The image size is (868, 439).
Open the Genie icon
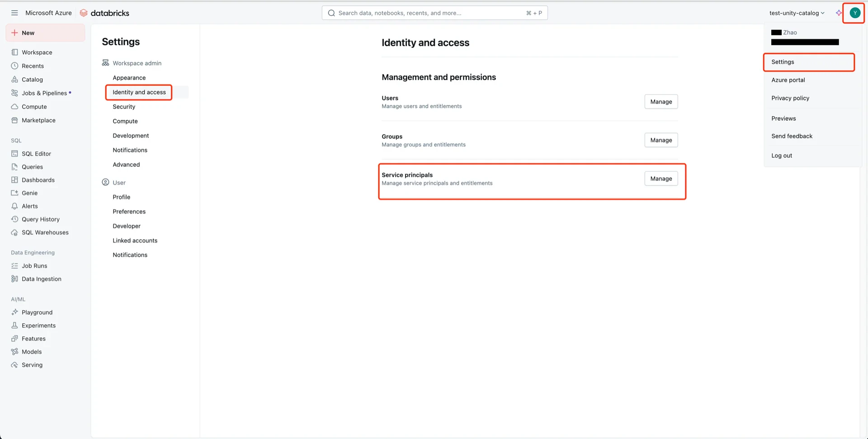pyautogui.click(x=14, y=193)
